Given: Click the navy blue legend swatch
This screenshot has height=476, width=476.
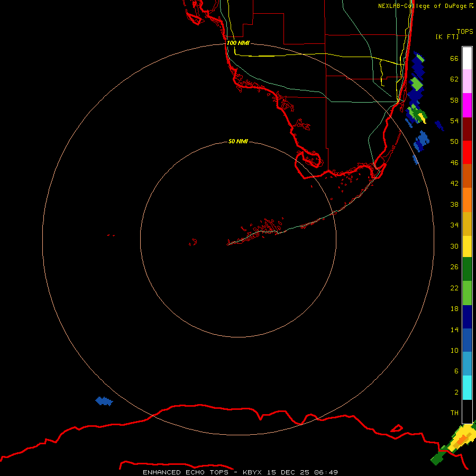Looking at the screenshot, I should point(467,317).
